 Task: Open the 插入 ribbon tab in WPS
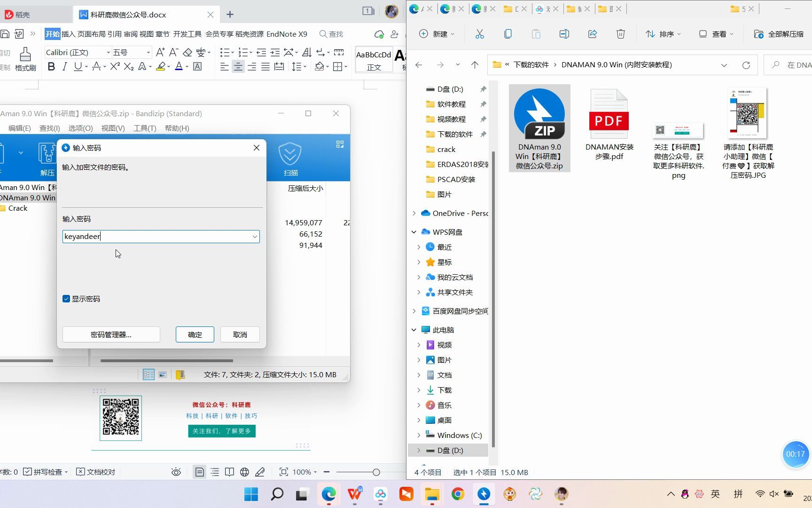coord(68,34)
